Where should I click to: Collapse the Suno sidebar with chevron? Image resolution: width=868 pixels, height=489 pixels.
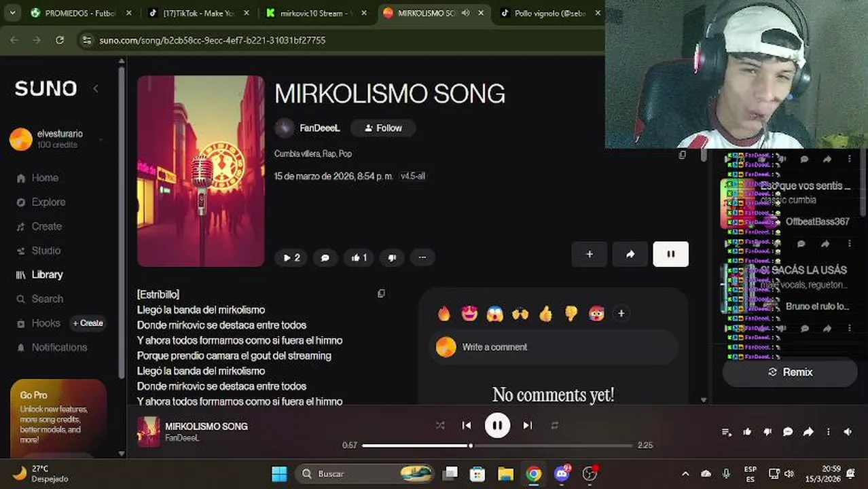96,88
